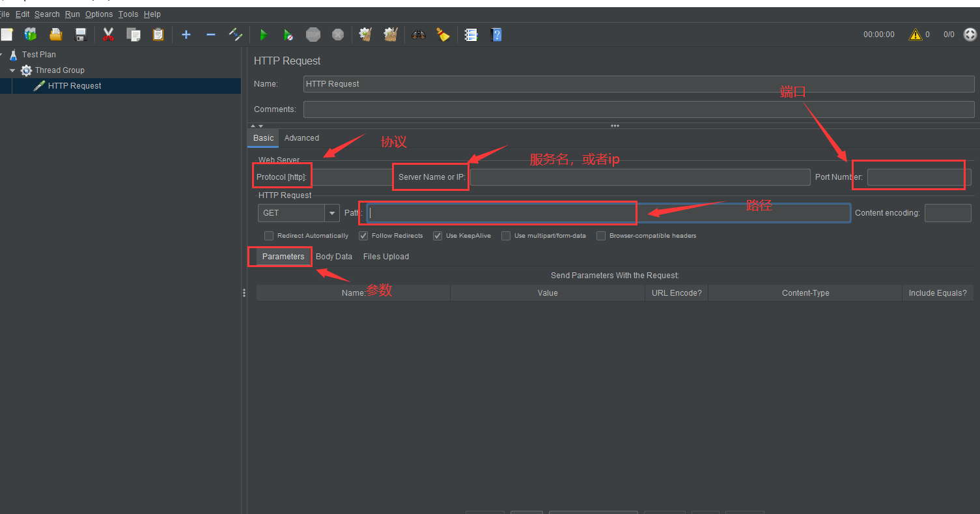980x514 pixels.
Task: Click the Save disk icon in toolbar
Action: [x=81, y=35]
